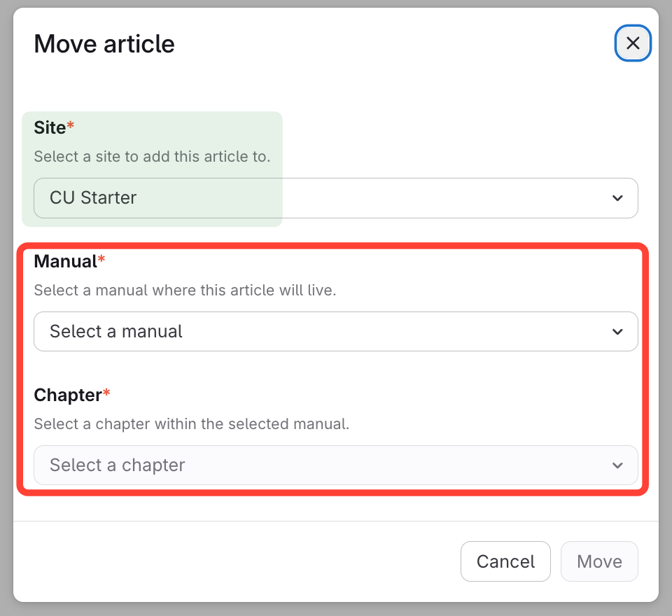Click the chevron arrow in Manual field
The height and width of the screenshot is (616, 672).
pos(617,332)
